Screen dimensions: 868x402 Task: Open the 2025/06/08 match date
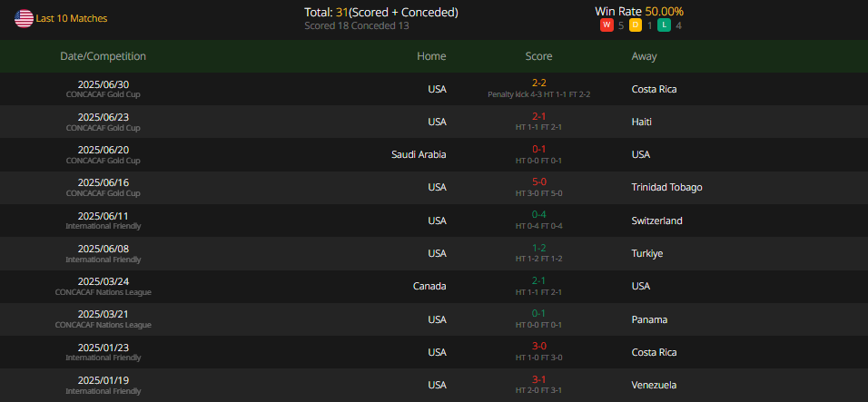coord(103,249)
